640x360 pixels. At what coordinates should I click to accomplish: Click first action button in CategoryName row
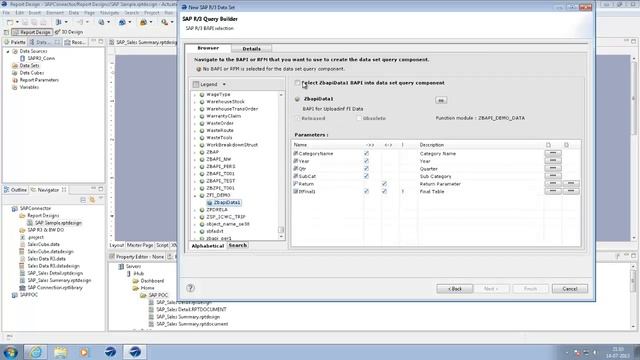coord(553,153)
